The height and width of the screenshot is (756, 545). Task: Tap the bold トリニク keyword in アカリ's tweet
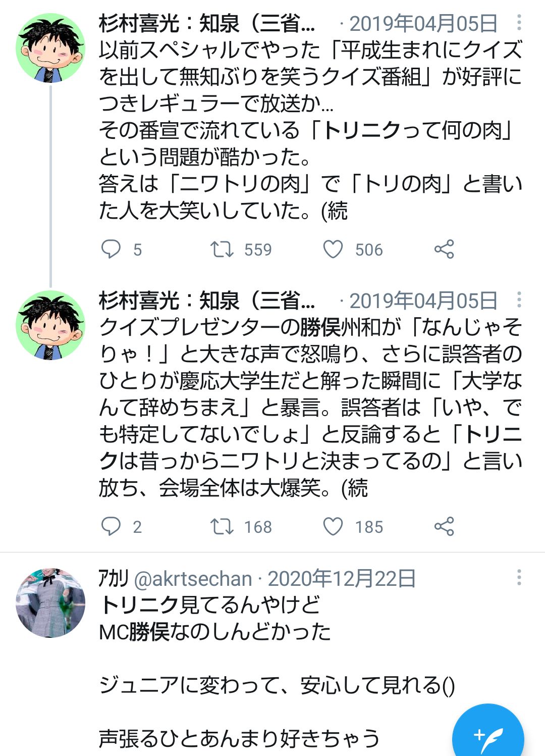coord(139,605)
